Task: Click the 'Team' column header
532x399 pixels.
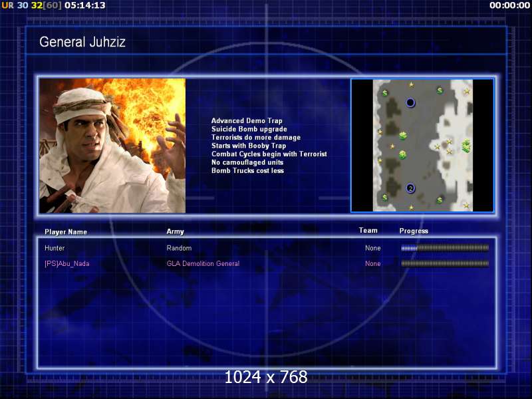Action: tap(368, 230)
